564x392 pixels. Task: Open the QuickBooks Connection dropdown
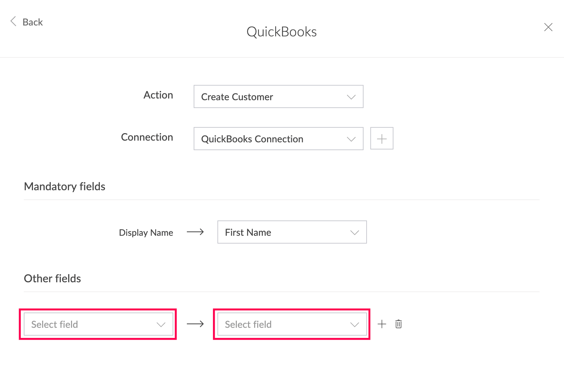pyautogui.click(x=279, y=139)
